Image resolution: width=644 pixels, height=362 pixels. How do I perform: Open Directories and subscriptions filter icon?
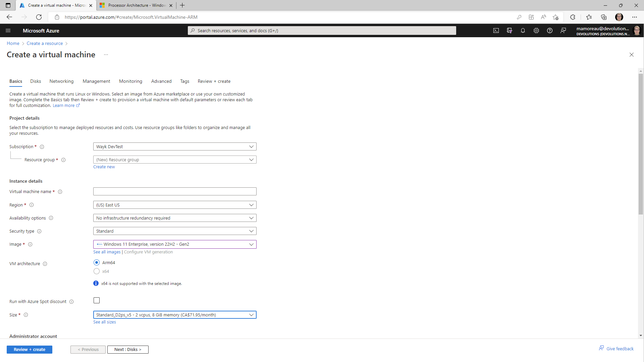pyautogui.click(x=509, y=31)
